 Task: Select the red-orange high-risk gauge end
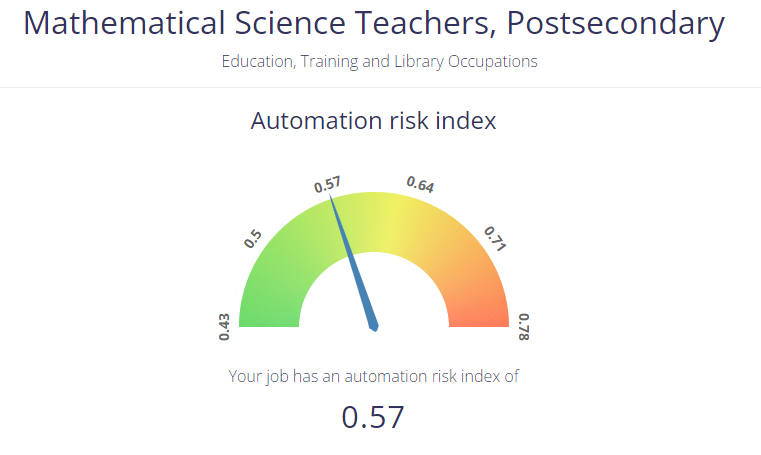[479, 308]
